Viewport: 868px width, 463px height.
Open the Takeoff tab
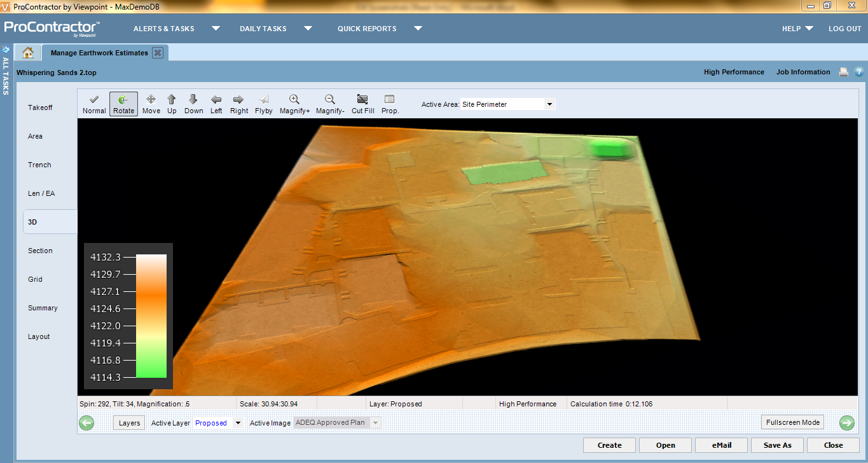40,107
